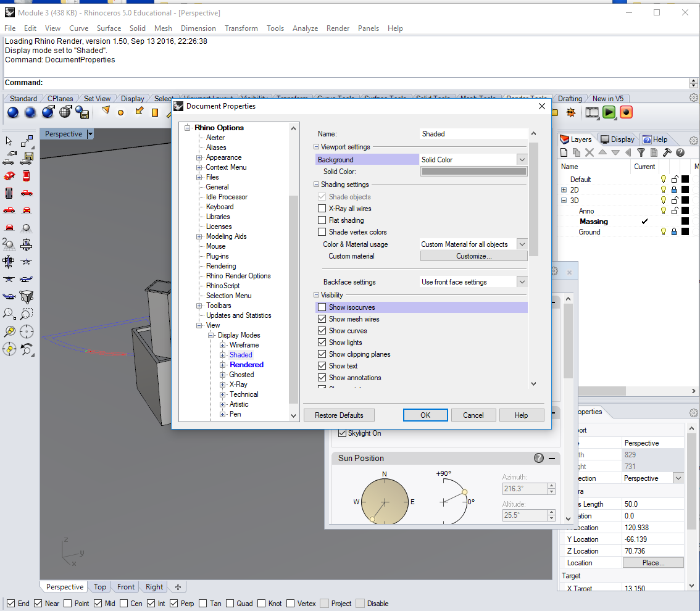700x611 pixels.
Task: Select Rendered in Display Modes tree
Action: coord(246,365)
